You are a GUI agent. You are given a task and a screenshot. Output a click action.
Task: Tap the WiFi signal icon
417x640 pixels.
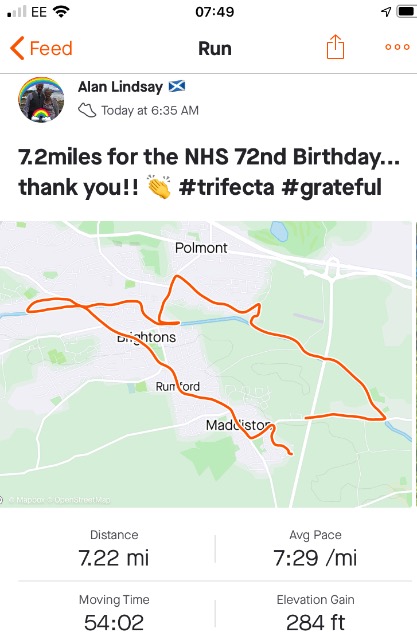[61, 11]
